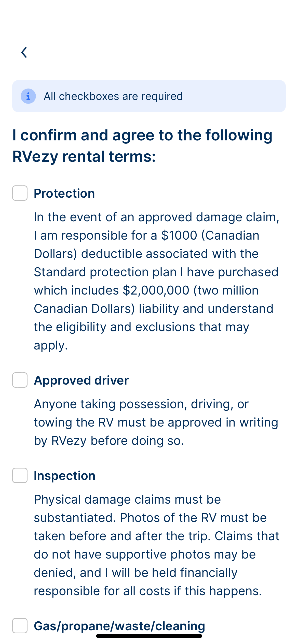
Task: Enable the Inspection checkbox
Action: coord(20,475)
